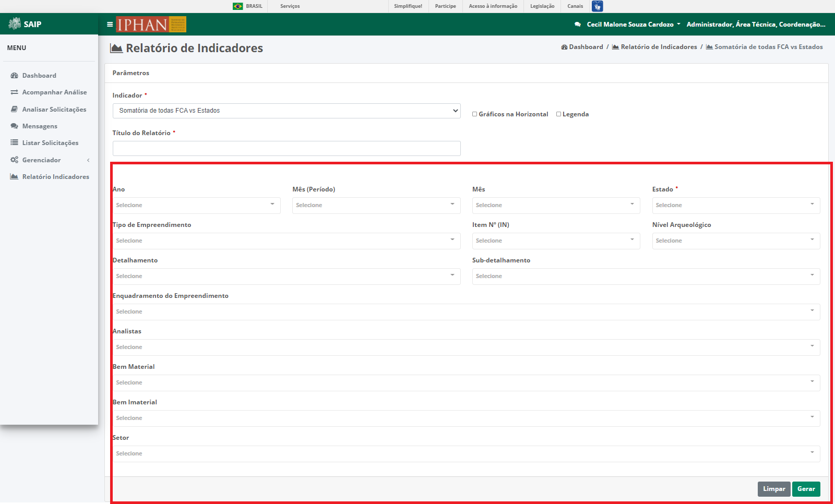Open the Enquadramento do Empreendimento dropdown
The width and height of the screenshot is (835, 504).
(467, 312)
